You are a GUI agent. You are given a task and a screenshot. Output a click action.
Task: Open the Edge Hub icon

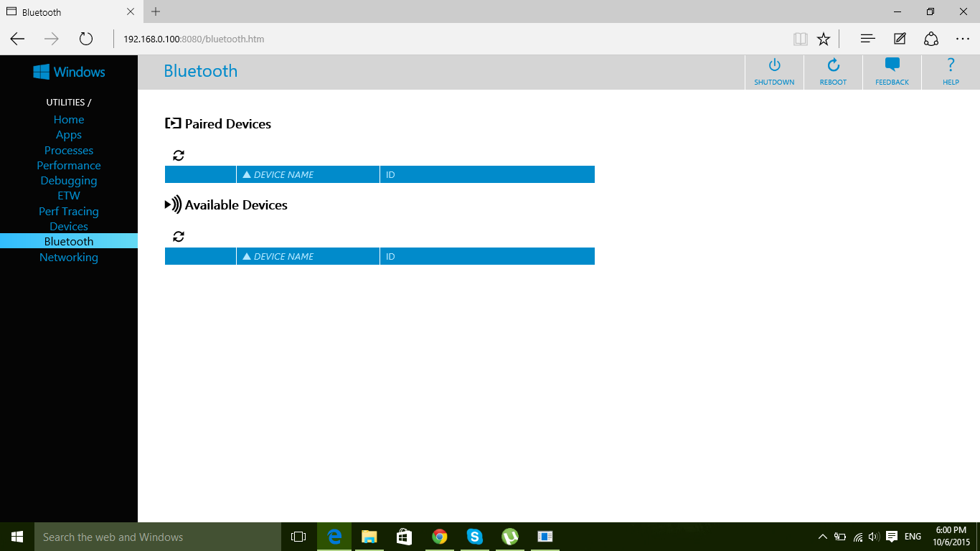click(x=867, y=39)
